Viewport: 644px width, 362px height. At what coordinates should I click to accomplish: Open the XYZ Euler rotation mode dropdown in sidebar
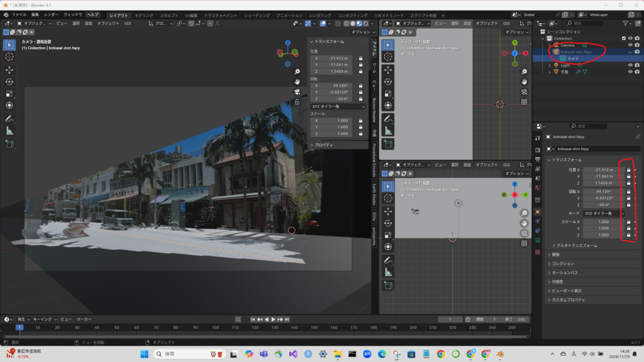coord(338,106)
